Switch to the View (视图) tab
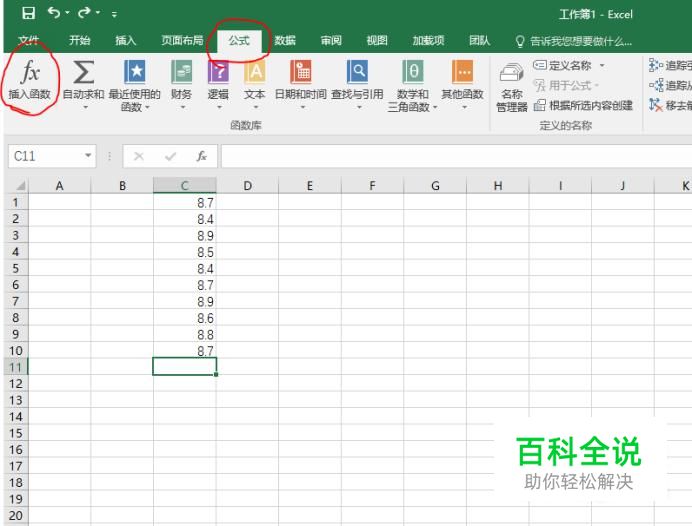 [377, 41]
